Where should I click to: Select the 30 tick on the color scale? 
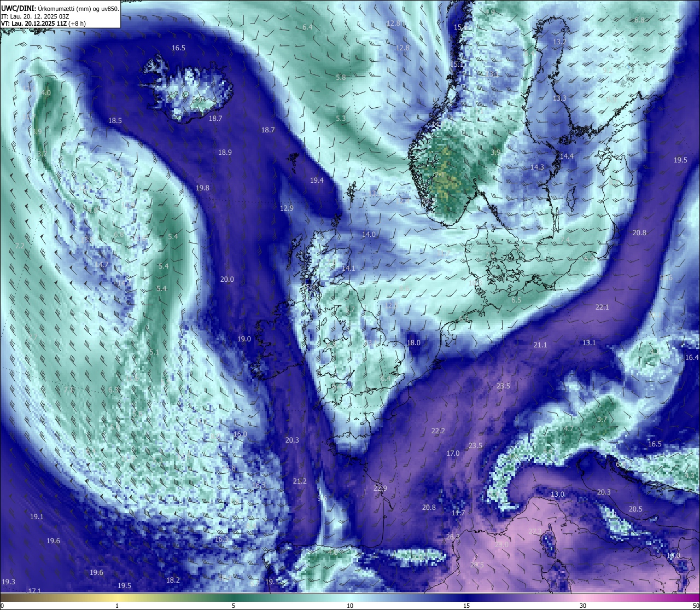[583, 606]
